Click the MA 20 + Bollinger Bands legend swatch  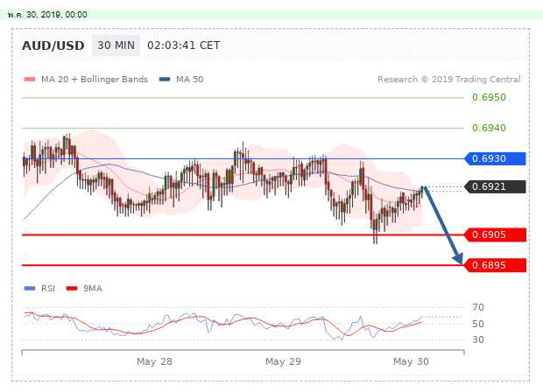point(30,80)
